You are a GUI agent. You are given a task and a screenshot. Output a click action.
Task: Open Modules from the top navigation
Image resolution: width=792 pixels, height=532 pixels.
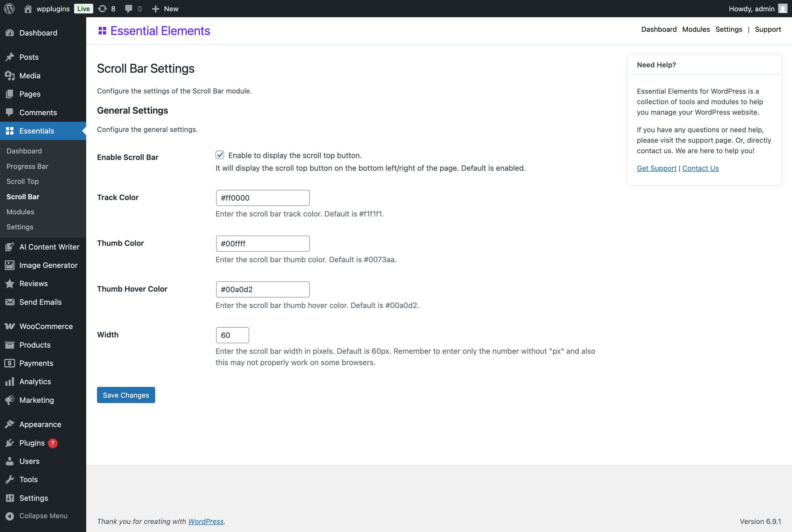696,30
